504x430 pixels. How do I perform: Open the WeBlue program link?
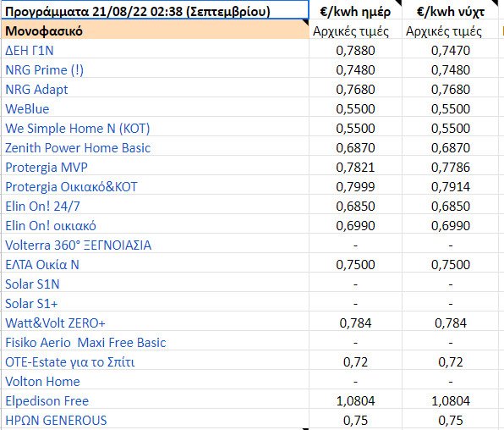27,109
